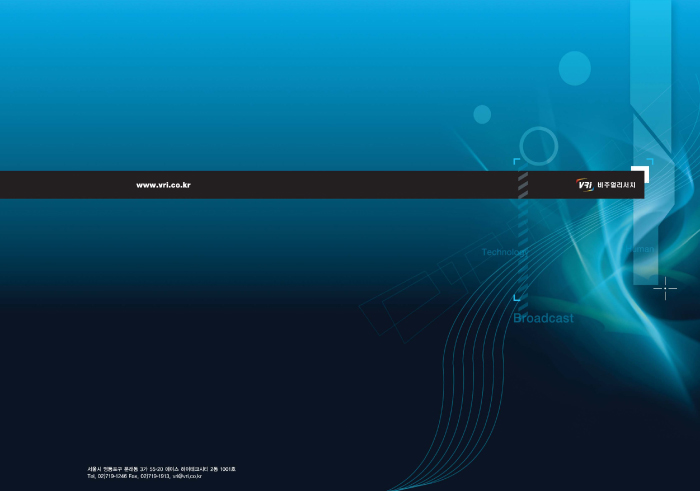Click the Technology text label
The image size is (700, 491).
coord(504,252)
